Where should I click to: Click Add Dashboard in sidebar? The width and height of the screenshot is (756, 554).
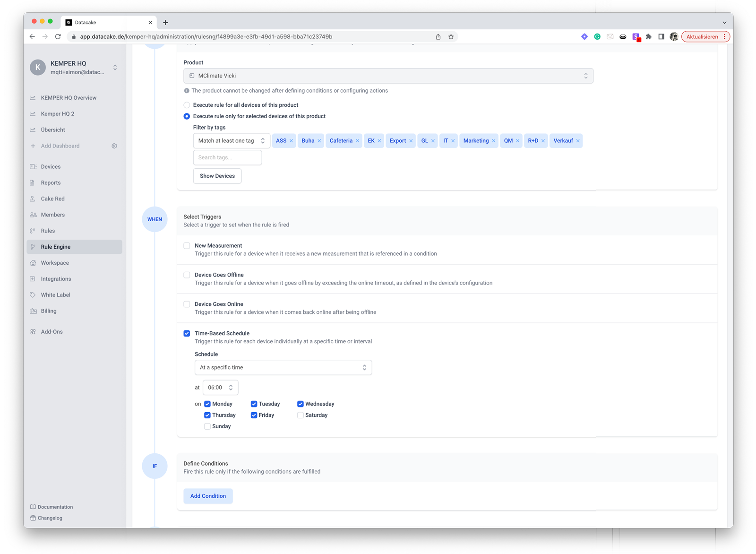point(60,146)
